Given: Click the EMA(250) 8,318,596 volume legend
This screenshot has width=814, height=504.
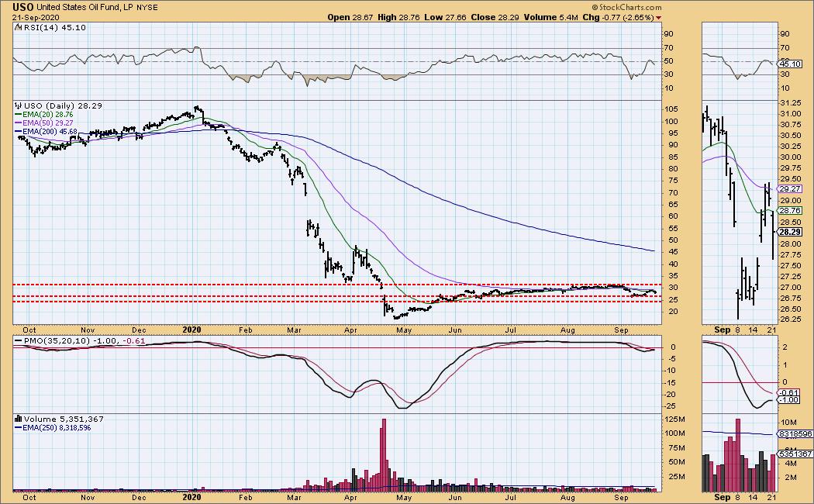Looking at the screenshot, I should 57,428.
